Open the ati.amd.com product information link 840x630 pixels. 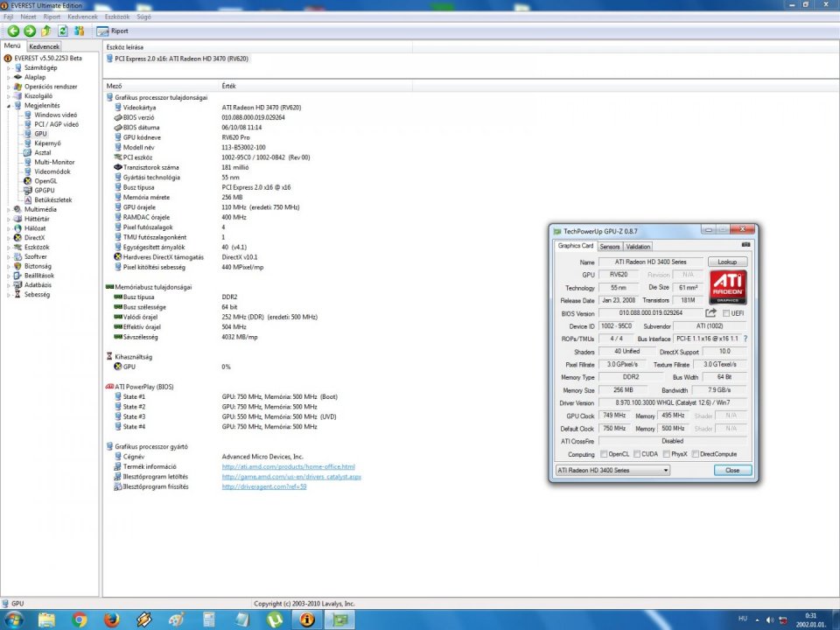[x=288, y=466]
